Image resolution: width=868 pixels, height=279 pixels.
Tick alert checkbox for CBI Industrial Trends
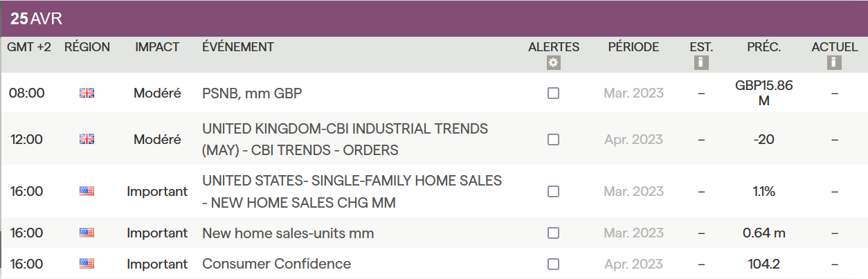[553, 139]
